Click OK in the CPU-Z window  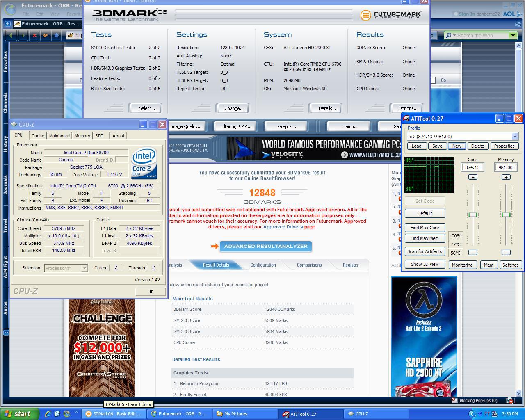(151, 291)
